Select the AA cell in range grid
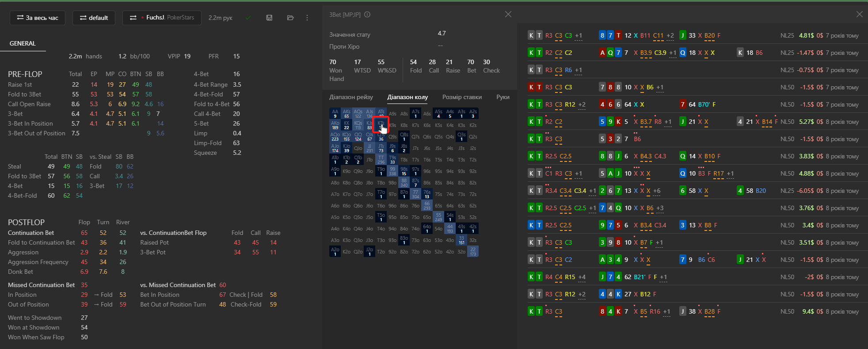Screen dimensions: 868x349 coord(335,114)
